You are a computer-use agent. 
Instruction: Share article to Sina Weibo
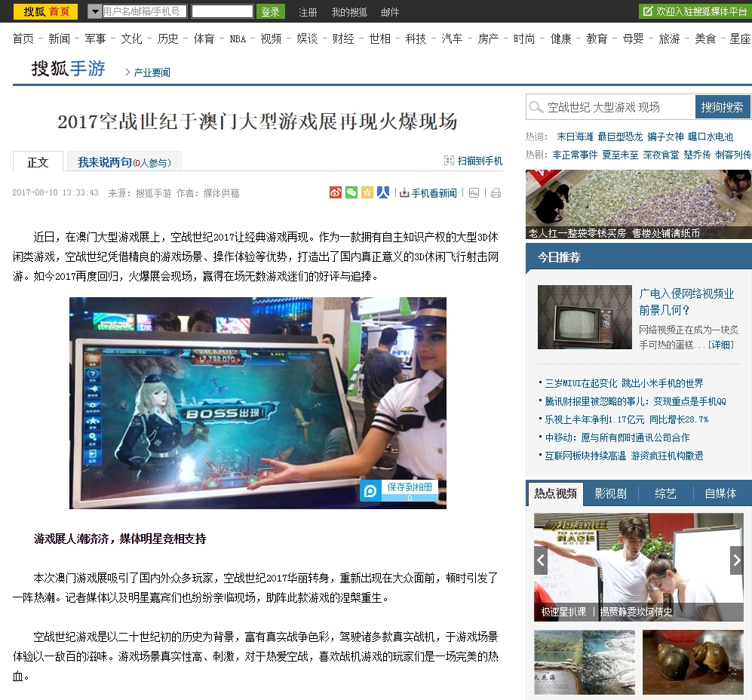336,192
